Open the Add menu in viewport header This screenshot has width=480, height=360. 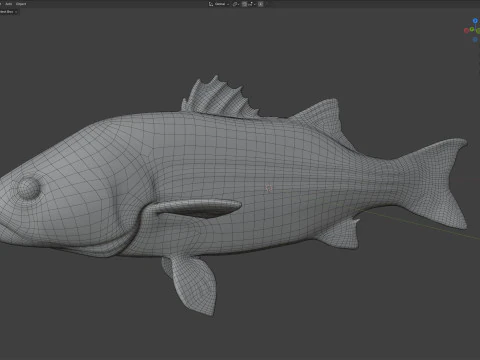pyautogui.click(x=9, y=4)
